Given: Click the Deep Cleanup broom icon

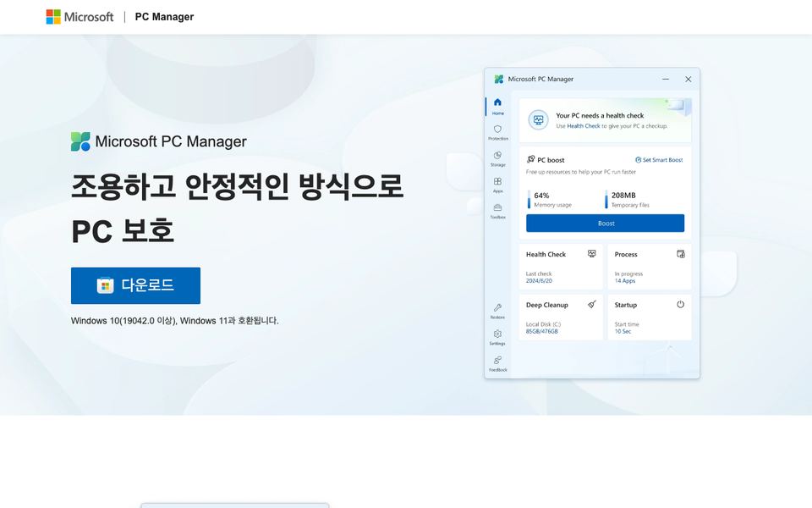Looking at the screenshot, I should pyautogui.click(x=592, y=304).
